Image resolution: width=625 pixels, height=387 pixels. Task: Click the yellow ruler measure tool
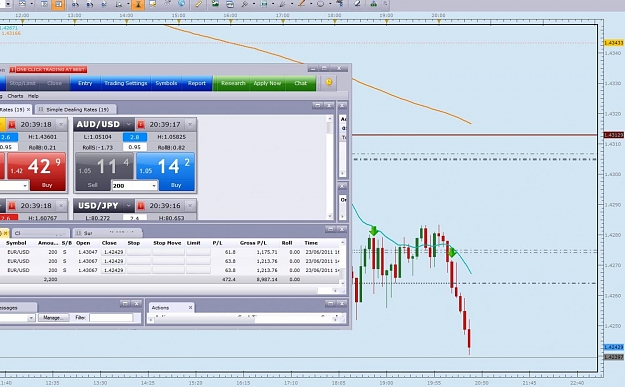point(199,4)
